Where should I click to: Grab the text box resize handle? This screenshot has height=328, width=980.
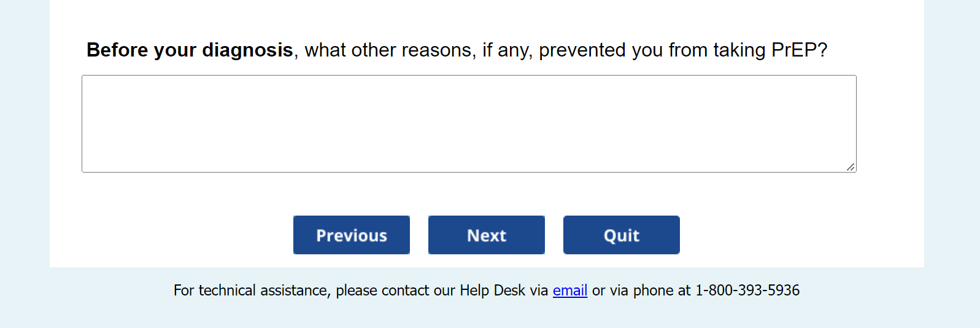pyautogui.click(x=851, y=167)
